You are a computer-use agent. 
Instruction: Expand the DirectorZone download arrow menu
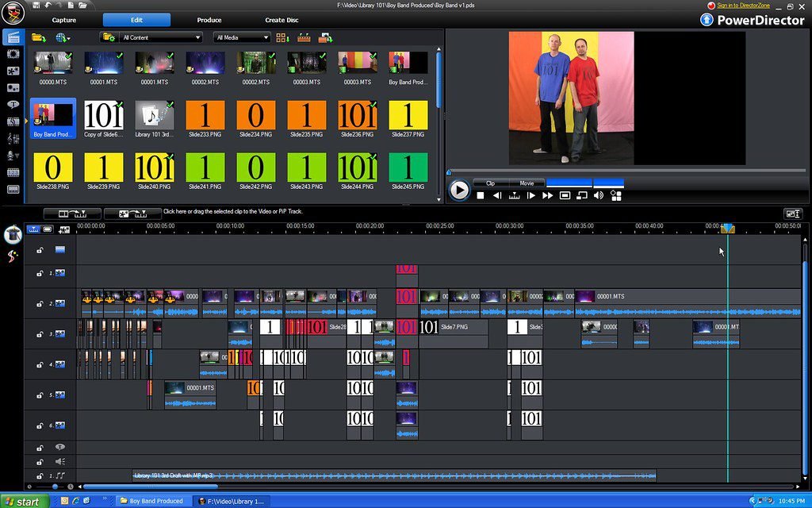click(x=67, y=37)
